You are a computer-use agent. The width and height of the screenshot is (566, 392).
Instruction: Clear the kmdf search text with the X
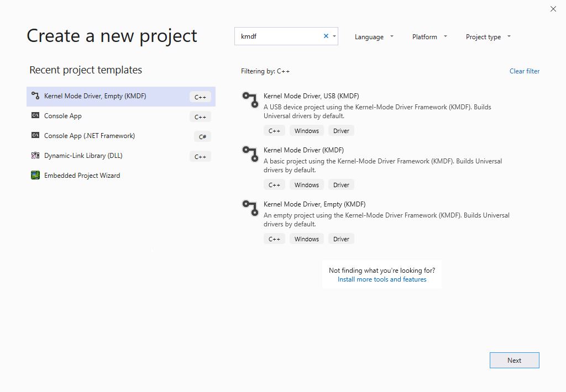(326, 36)
